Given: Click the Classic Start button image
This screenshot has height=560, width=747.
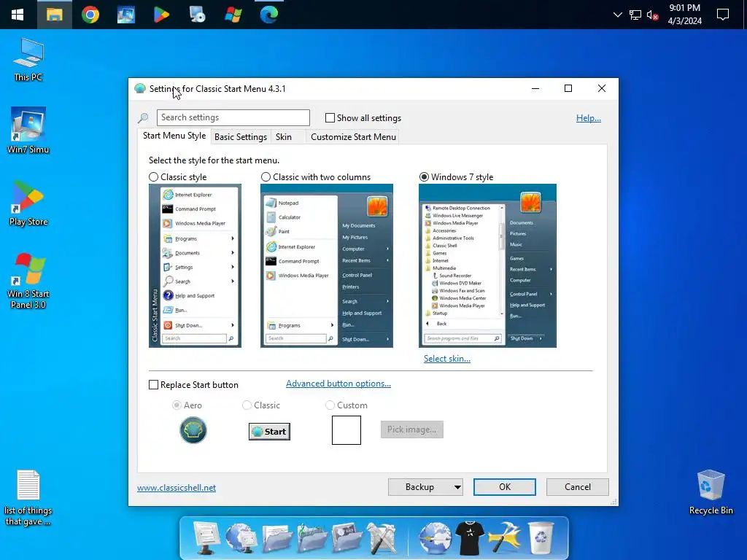Looking at the screenshot, I should coord(269,432).
